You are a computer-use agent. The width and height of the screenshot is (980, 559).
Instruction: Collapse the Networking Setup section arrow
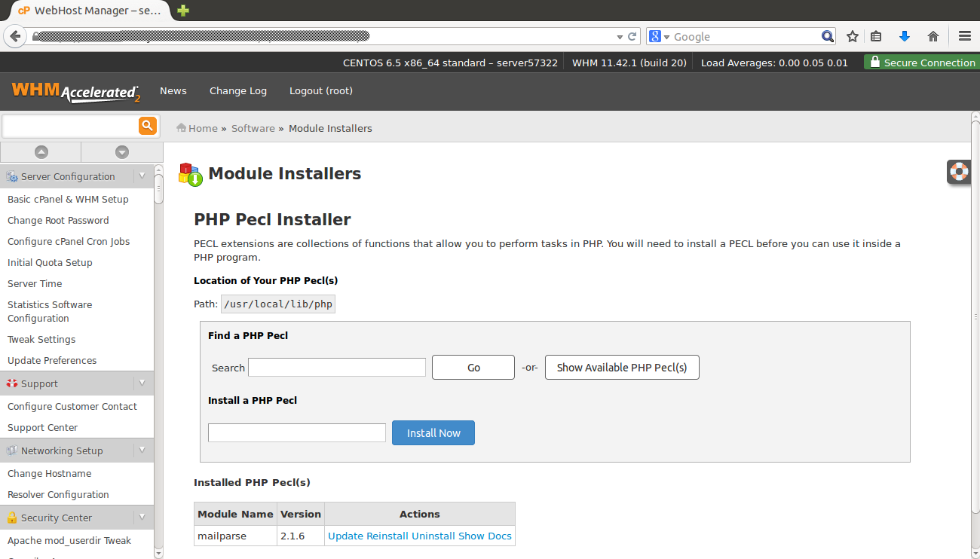click(142, 450)
